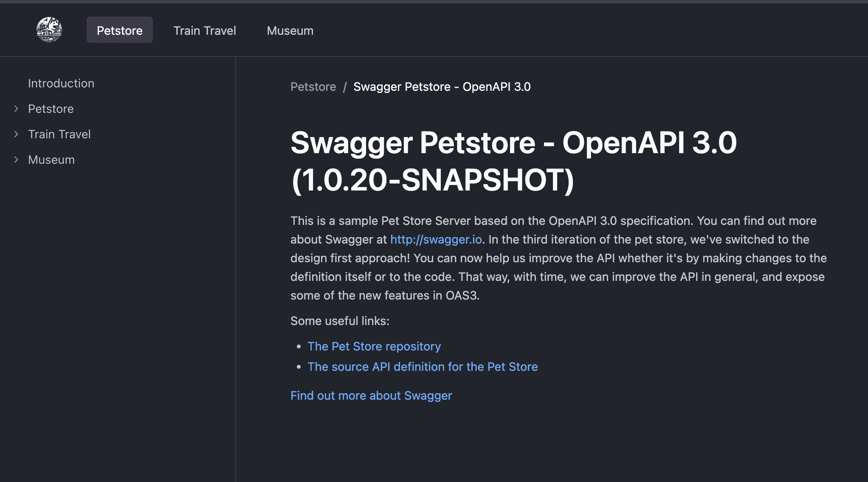Open the http://swagger.io link
Screen dimensions: 868x482
coord(436,239)
